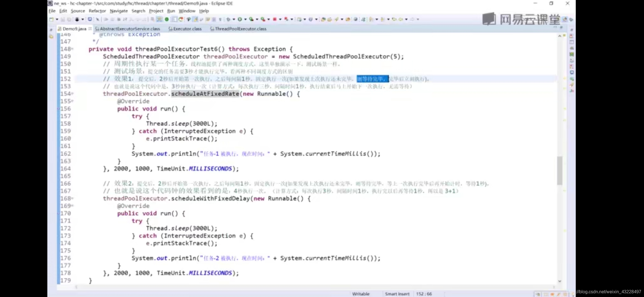The height and width of the screenshot is (297, 644).
Task: Open the New wizard dropdown arrow
Action: click(57, 19)
